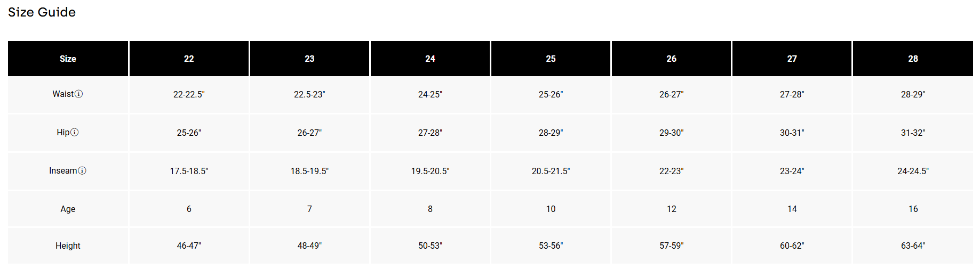980x270 pixels.
Task: Click the 22-22.5" waist measurement cell
Action: [189, 94]
